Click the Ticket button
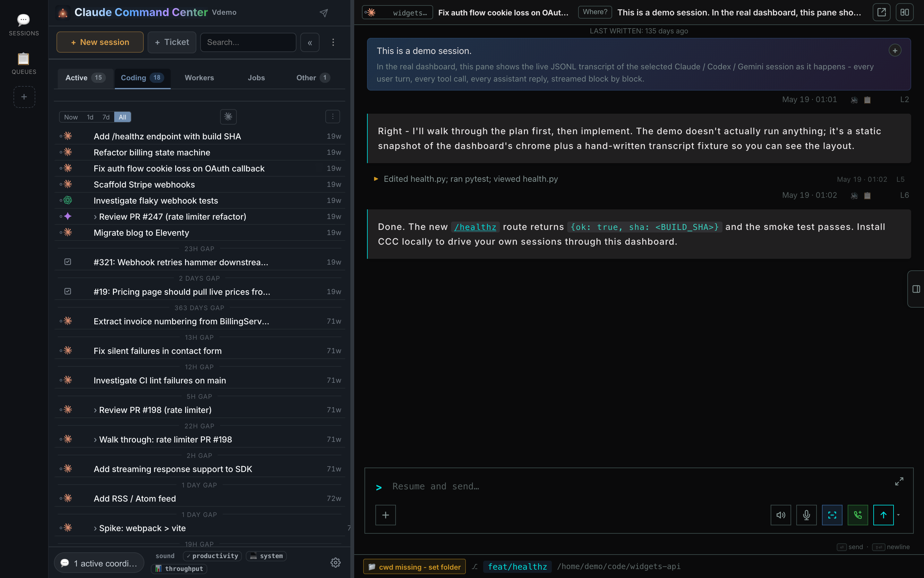Viewport: 924px width, 578px height. point(172,42)
